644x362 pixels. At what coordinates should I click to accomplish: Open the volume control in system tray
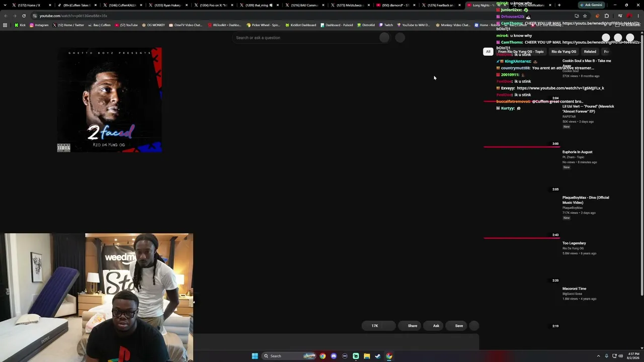click(x=620, y=356)
